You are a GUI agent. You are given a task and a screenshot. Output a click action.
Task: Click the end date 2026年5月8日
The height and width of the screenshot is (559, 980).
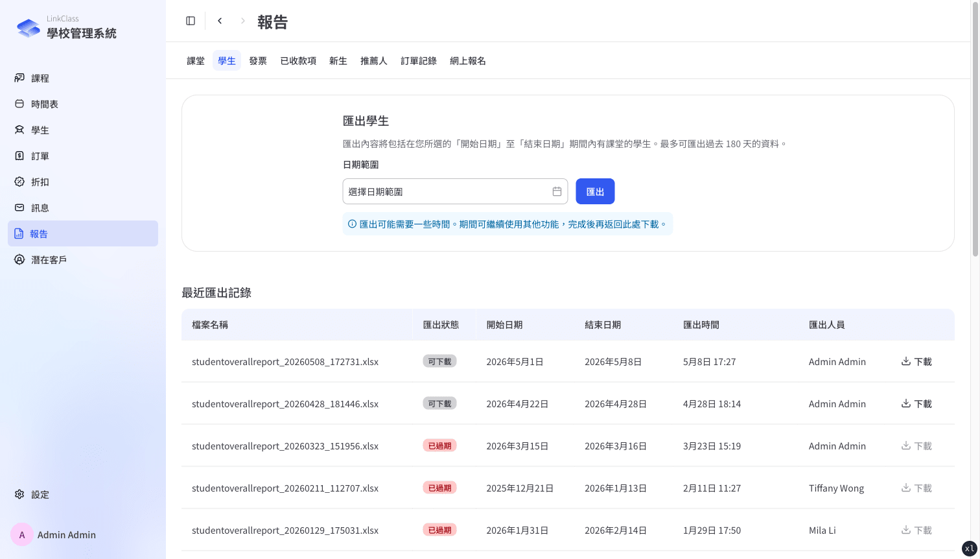[x=613, y=361]
